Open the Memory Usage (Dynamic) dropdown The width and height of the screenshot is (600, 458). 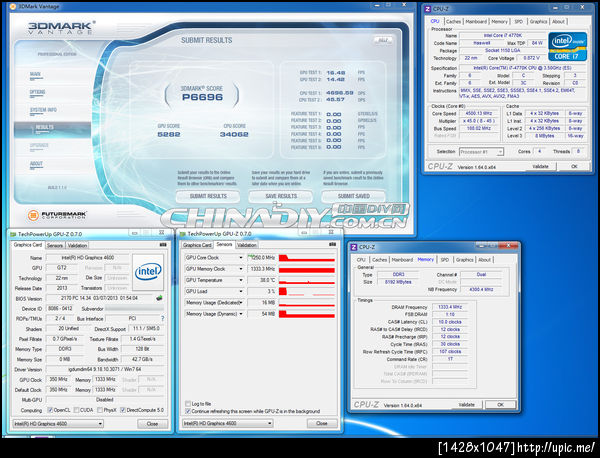click(x=241, y=314)
